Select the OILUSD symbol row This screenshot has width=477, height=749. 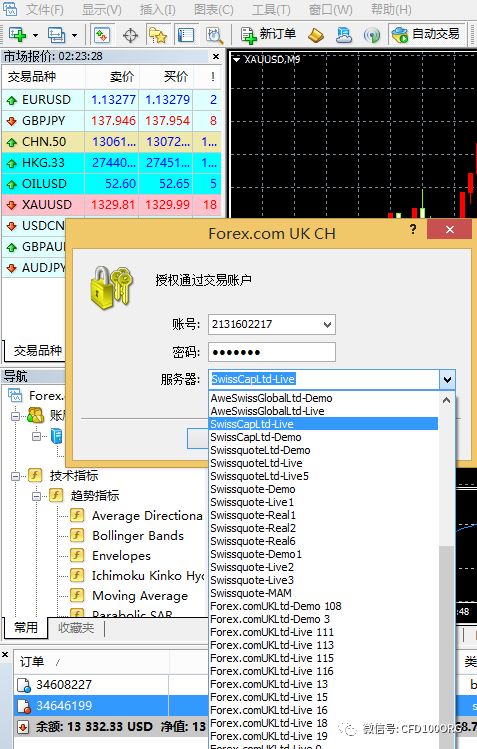click(112, 184)
